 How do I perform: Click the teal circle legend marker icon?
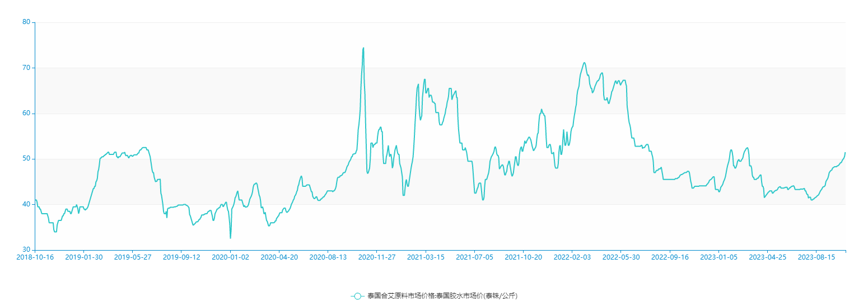click(x=357, y=296)
